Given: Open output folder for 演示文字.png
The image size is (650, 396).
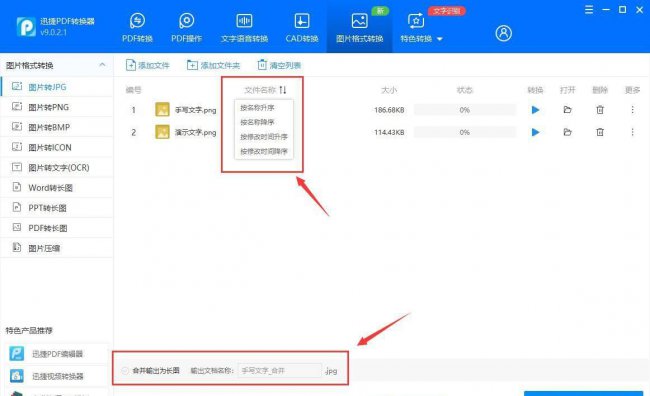Looking at the screenshot, I should [x=567, y=132].
